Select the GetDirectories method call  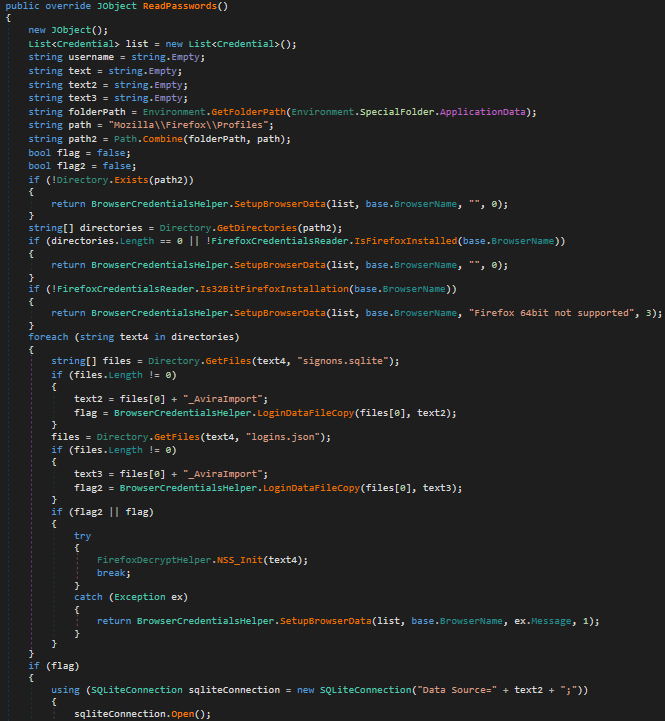point(257,228)
